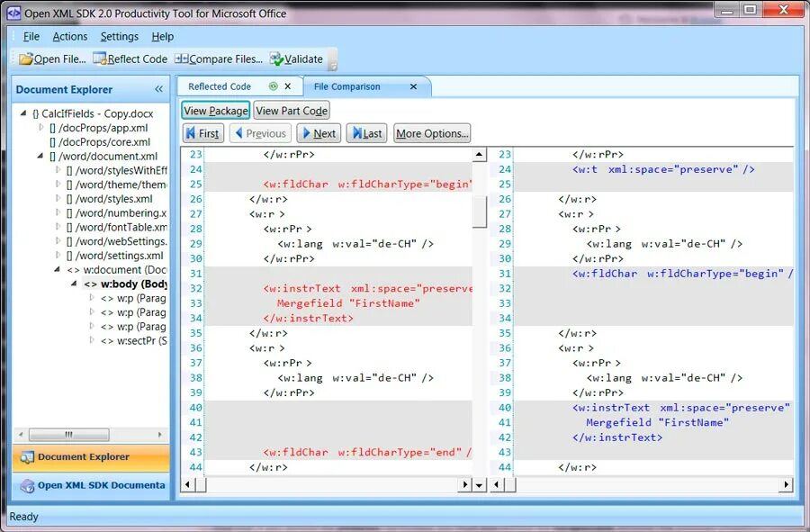The width and height of the screenshot is (810, 532).
Task: Click the element icon beside w:document
Action: pyautogui.click(x=74, y=270)
